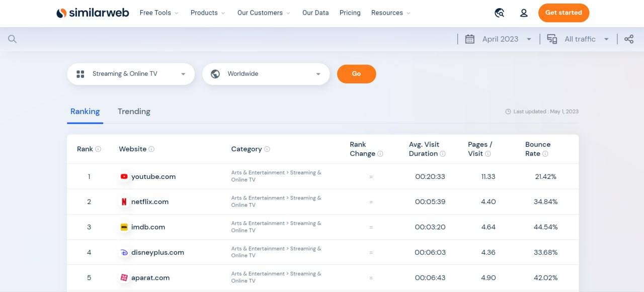Click the share icon
Viewport: 644px width, 292px height.
pyautogui.click(x=629, y=39)
